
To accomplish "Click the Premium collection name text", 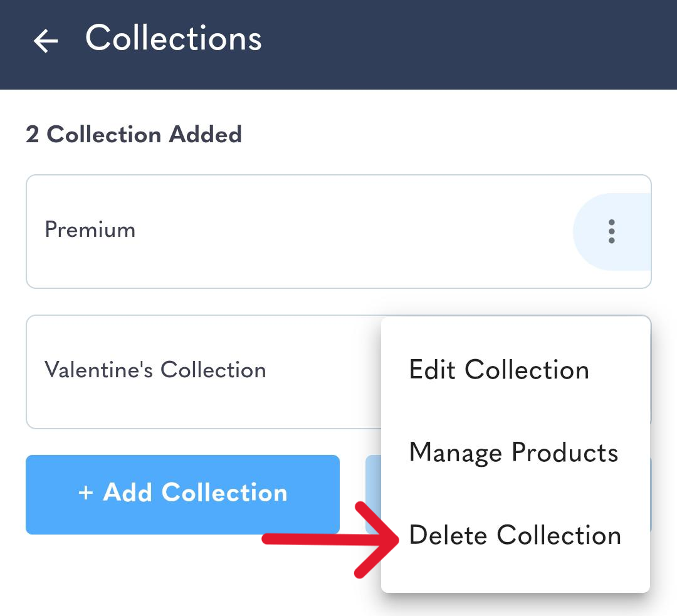I will coord(90,229).
